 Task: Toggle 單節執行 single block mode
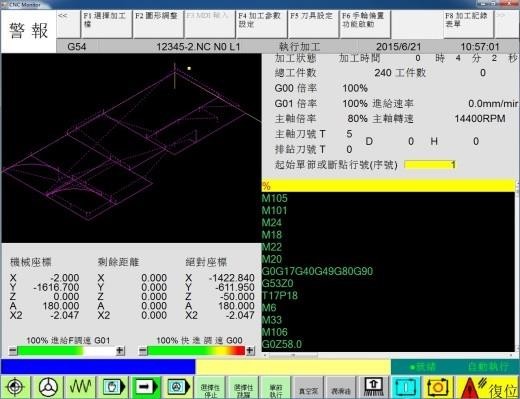click(275, 387)
